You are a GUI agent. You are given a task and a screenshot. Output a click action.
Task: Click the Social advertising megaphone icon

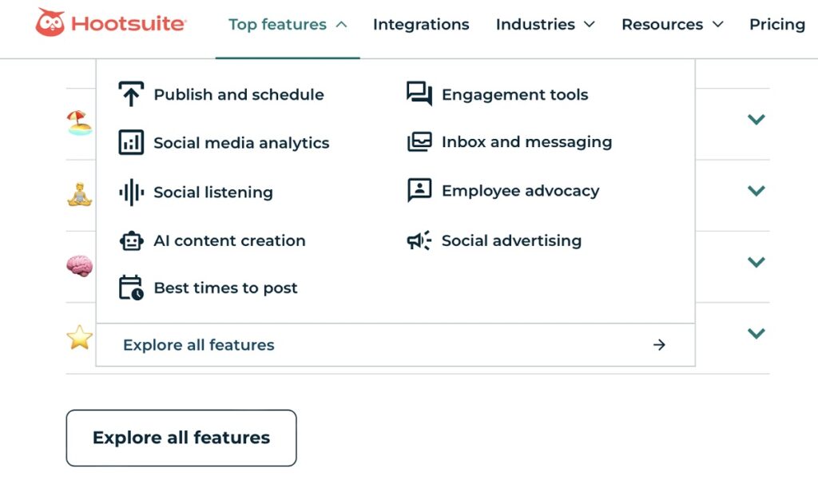pos(419,240)
